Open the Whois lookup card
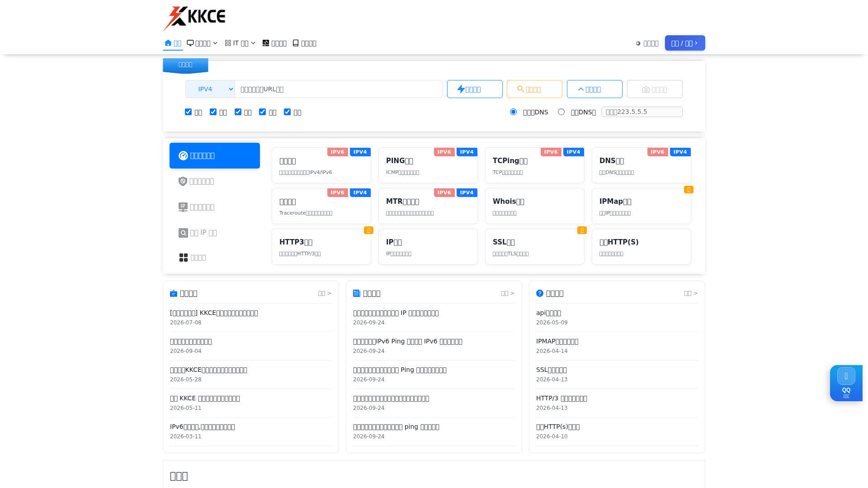Image resolution: width=868 pixels, height=488 pixels. click(x=535, y=206)
